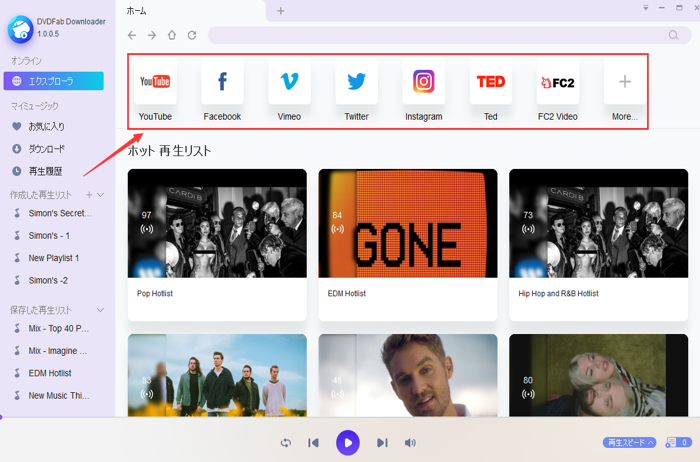Open EDM Hotlist in saved playlists
Screen dimensions: 700x462
point(50,373)
